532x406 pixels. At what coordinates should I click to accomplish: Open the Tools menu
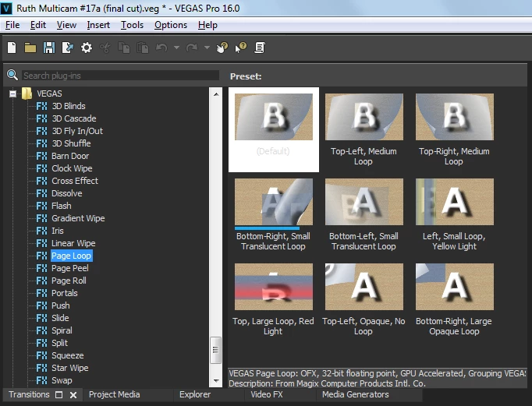(133, 25)
